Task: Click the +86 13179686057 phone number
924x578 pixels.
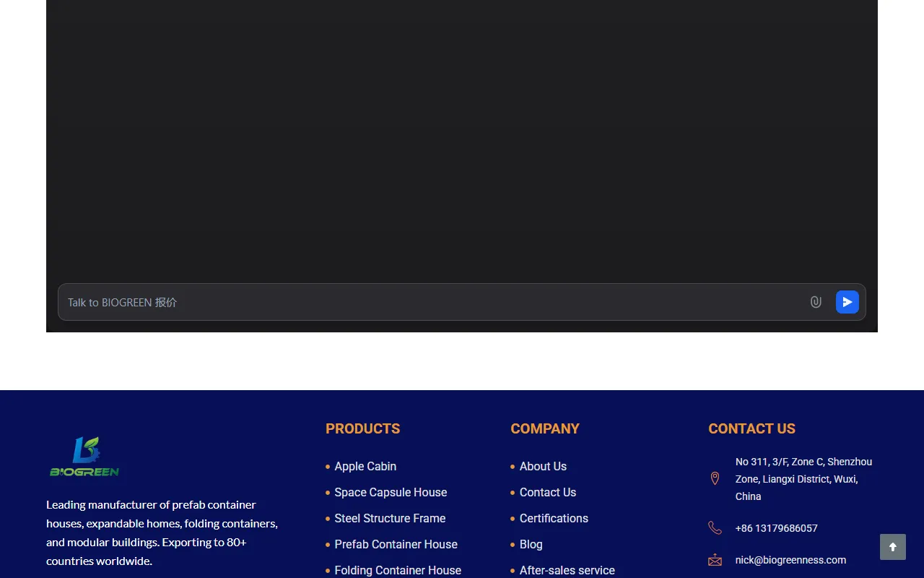Action: [776, 528]
